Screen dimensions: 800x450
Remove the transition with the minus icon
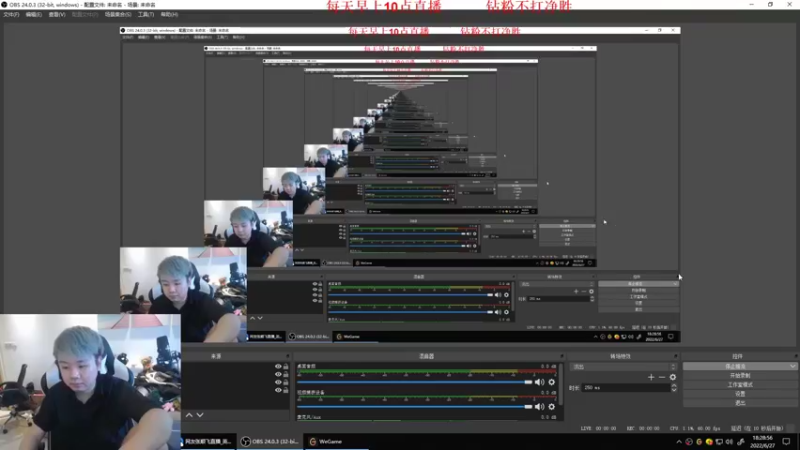(x=662, y=377)
